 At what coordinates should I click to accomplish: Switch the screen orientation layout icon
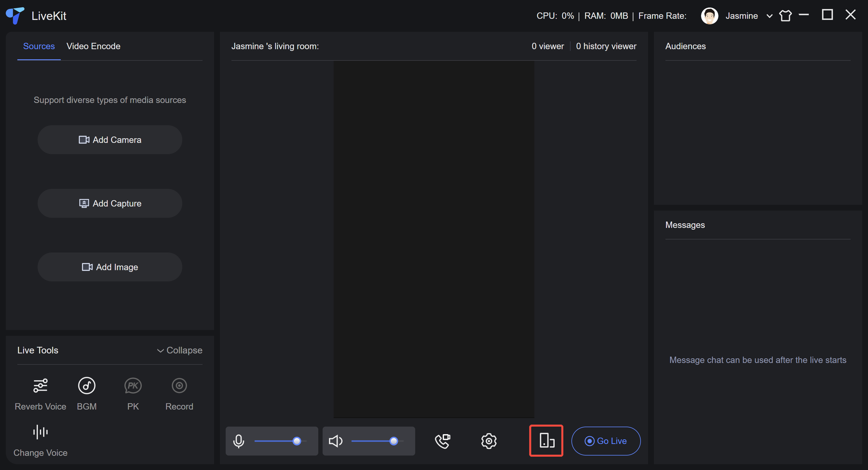pos(546,441)
